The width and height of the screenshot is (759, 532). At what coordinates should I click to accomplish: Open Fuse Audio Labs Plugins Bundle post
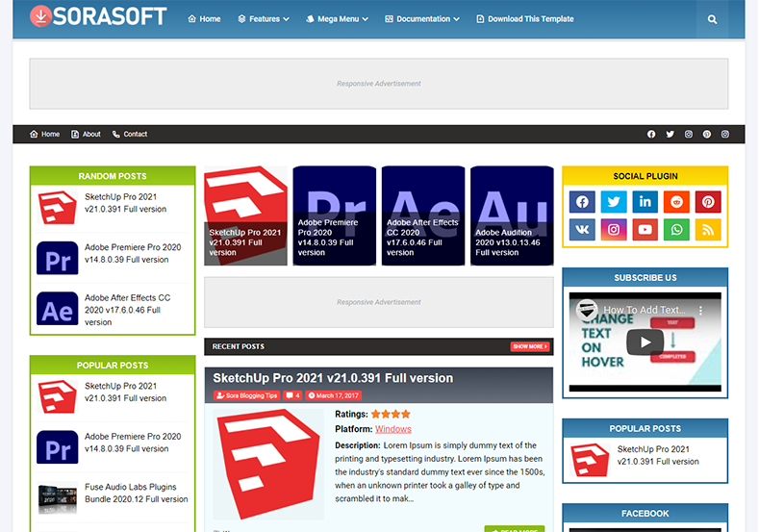coord(136,493)
